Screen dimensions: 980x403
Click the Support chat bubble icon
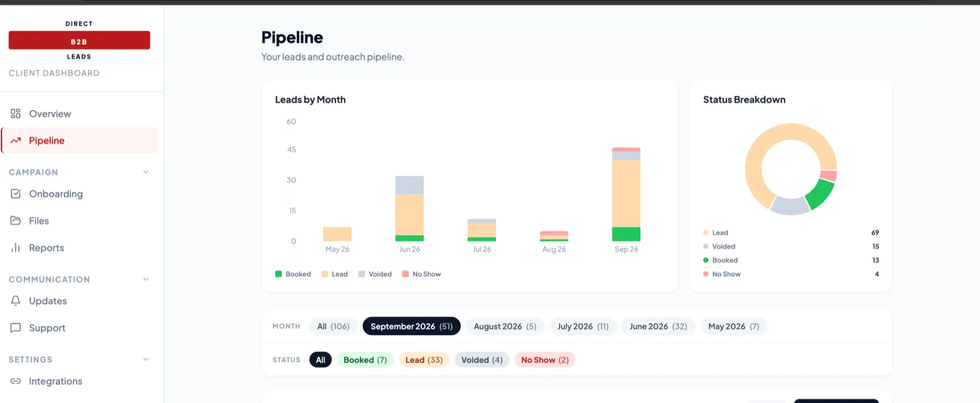click(16, 328)
